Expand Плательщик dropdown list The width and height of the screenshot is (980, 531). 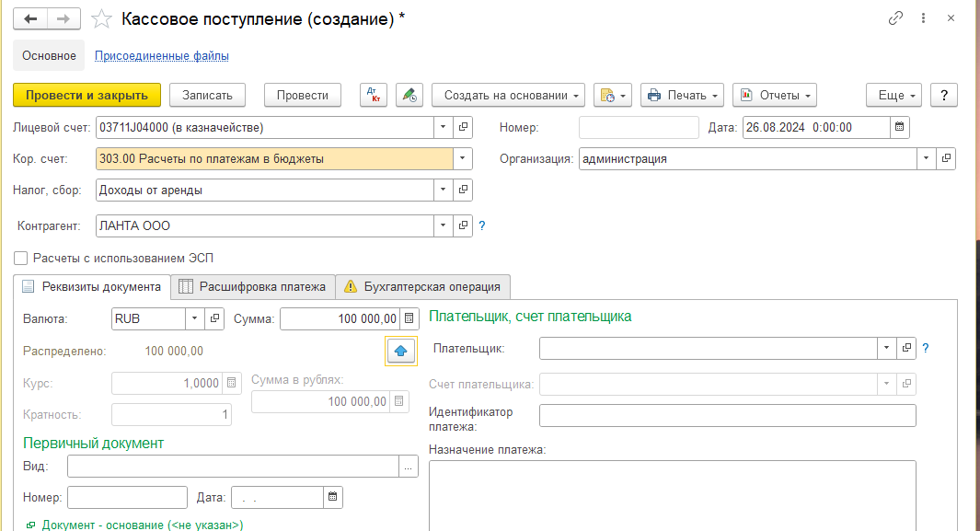point(886,348)
